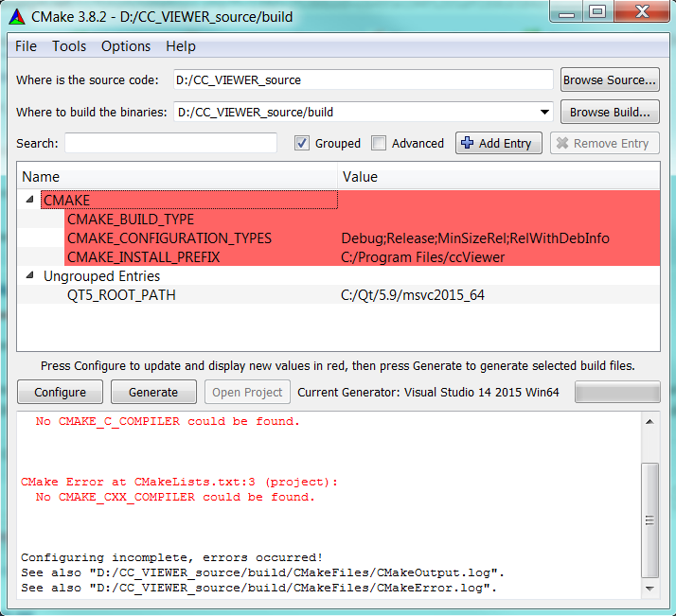Open the Help menu
This screenshot has height=616, width=676.
click(181, 46)
